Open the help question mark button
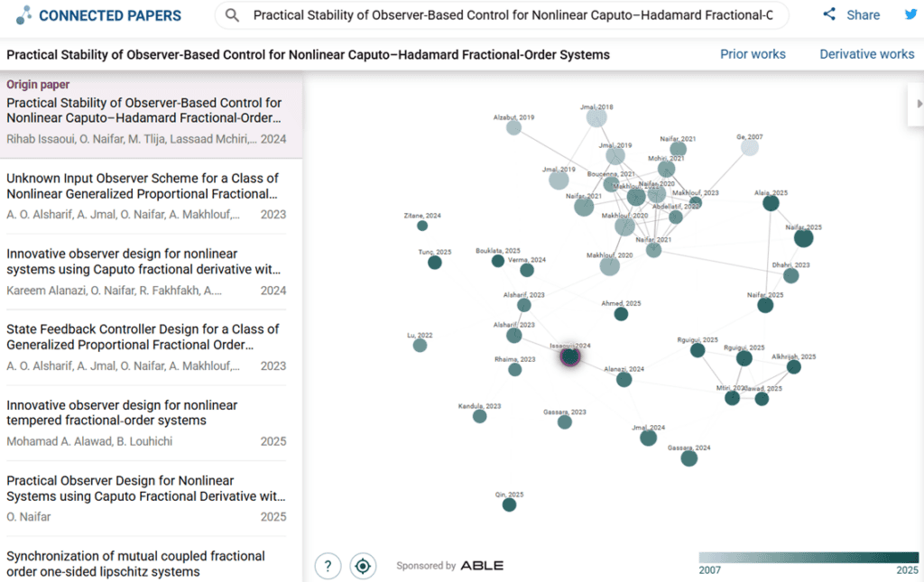924x582 pixels. pos(328,566)
